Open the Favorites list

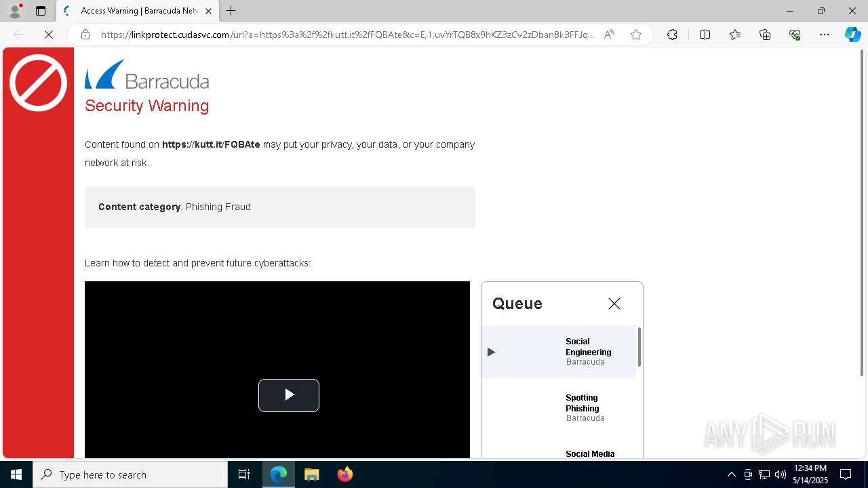[735, 35]
